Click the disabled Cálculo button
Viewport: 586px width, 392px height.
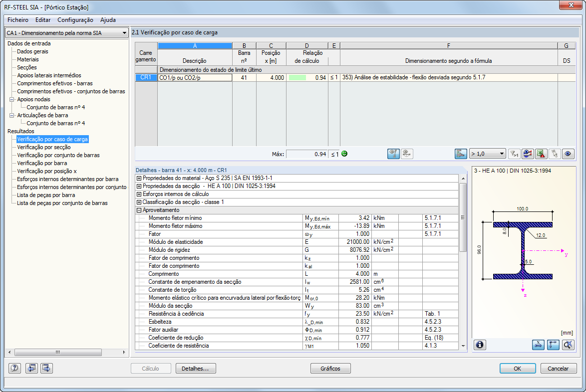(x=151, y=369)
